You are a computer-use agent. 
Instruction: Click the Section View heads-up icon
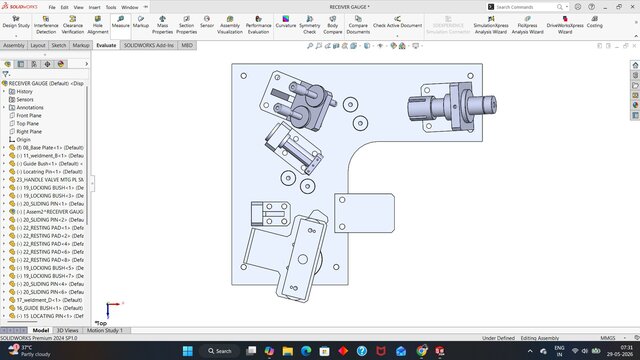coord(336,46)
